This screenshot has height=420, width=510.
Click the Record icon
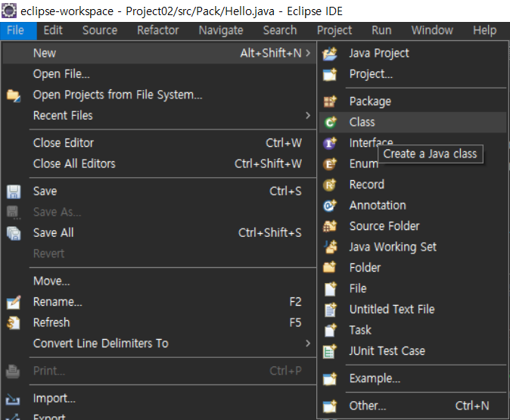tap(330, 185)
